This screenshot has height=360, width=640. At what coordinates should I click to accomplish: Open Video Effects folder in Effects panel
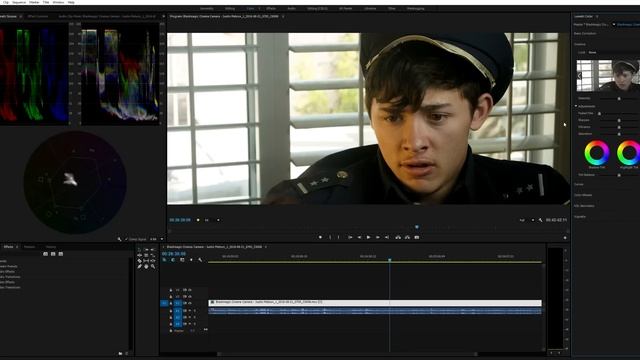7,282
